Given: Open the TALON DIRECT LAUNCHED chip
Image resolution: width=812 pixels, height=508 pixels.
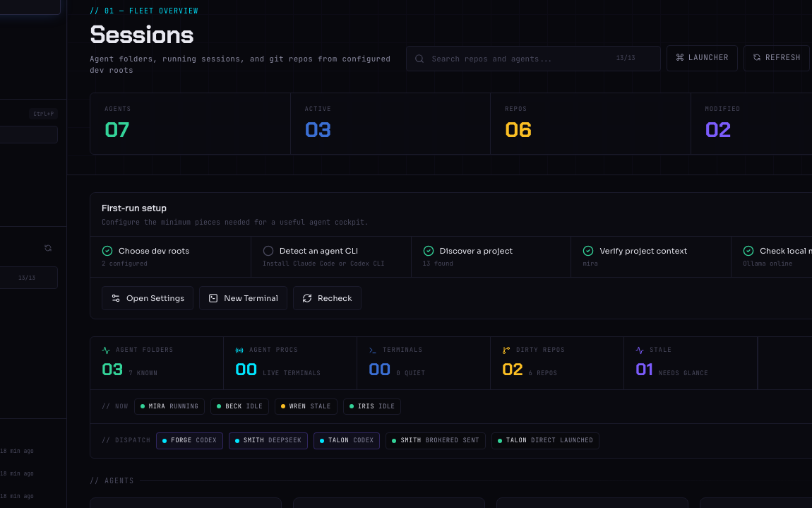Looking at the screenshot, I should click(x=545, y=441).
